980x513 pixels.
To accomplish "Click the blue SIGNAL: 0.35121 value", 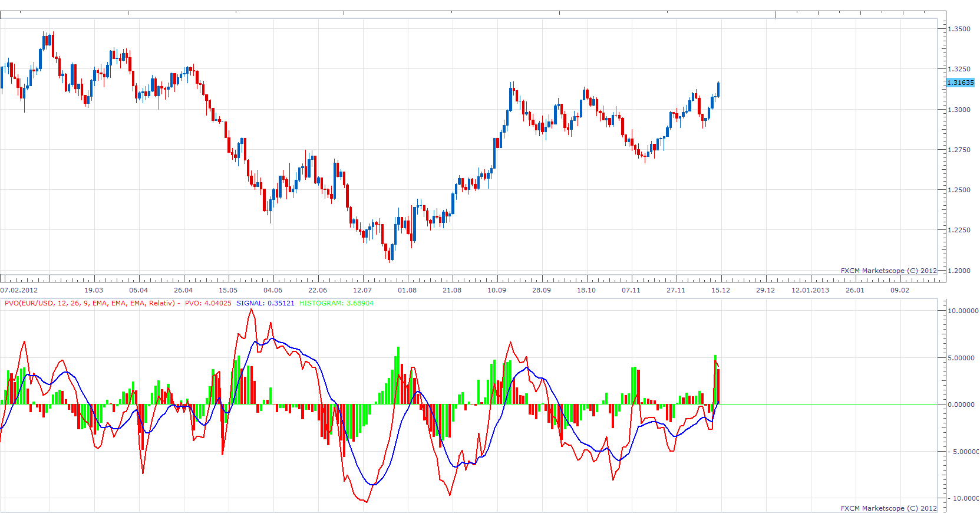I will pyautogui.click(x=265, y=303).
